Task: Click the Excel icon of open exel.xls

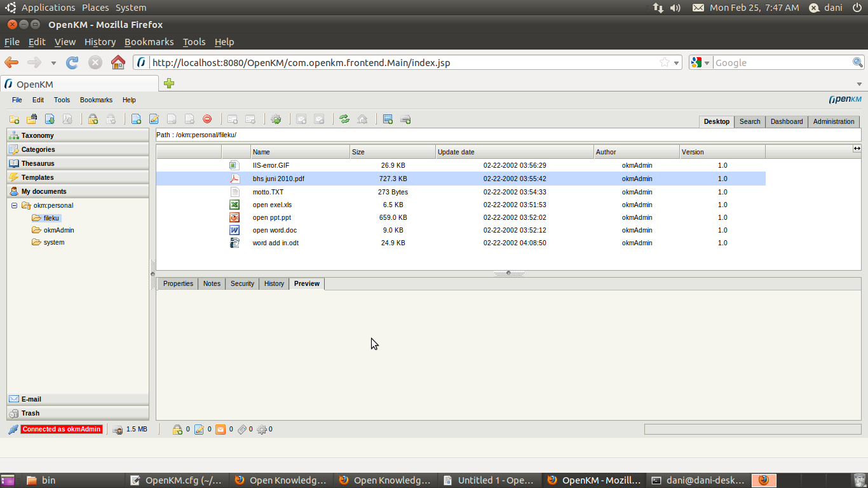Action: click(x=234, y=205)
